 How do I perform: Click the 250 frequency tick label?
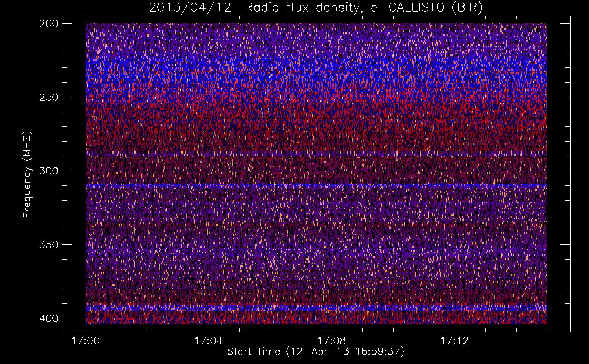click(48, 97)
